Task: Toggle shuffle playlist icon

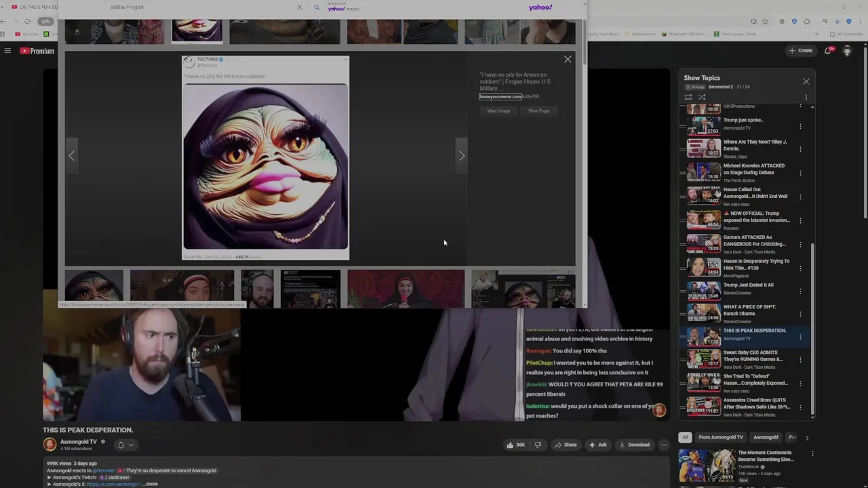Action: 702,97
